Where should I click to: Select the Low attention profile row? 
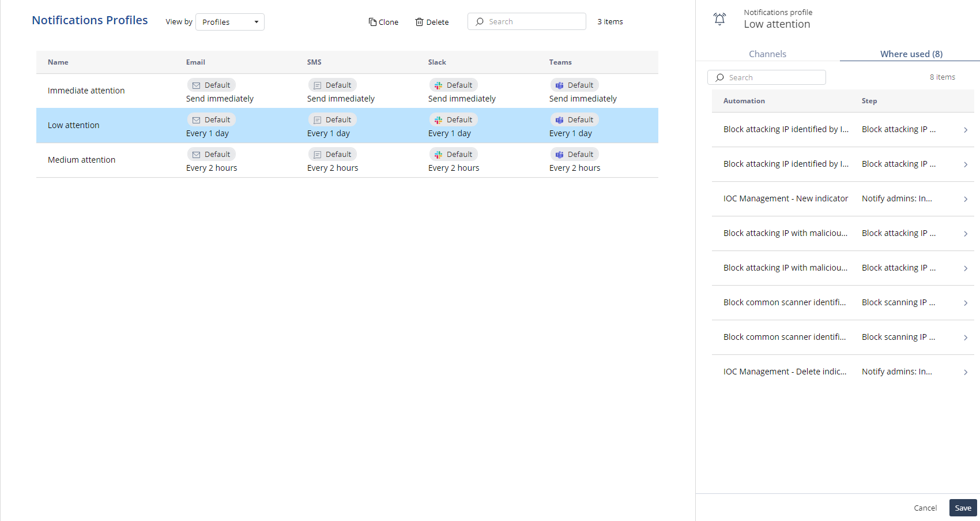tap(347, 125)
